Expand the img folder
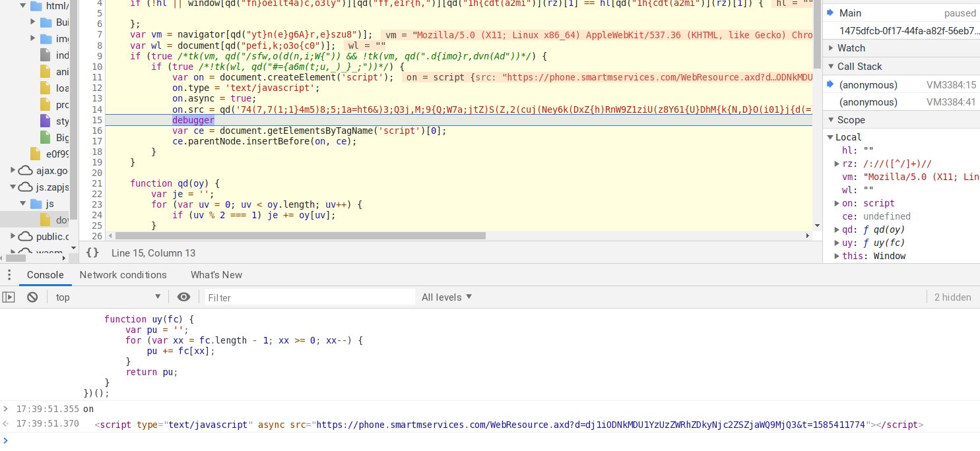980x451 pixels. click(x=33, y=38)
